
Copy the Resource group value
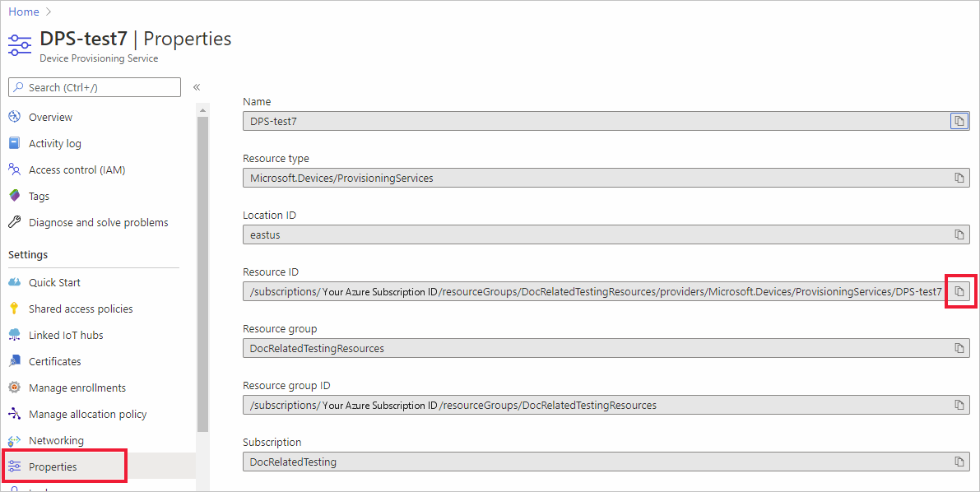pos(959,348)
